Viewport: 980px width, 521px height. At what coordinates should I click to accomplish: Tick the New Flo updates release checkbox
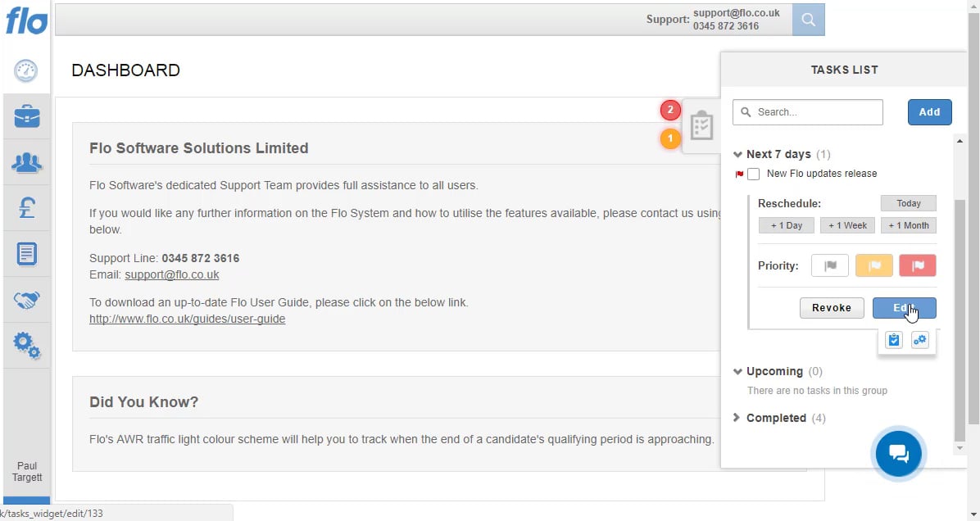point(754,174)
